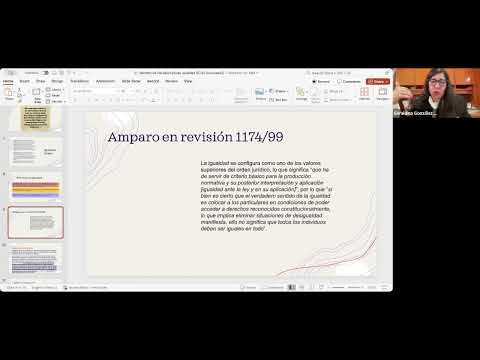The height and width of the screenshot is (360, 480).
Task: Switch to the Slide Show tab
Action: [131, 81]
